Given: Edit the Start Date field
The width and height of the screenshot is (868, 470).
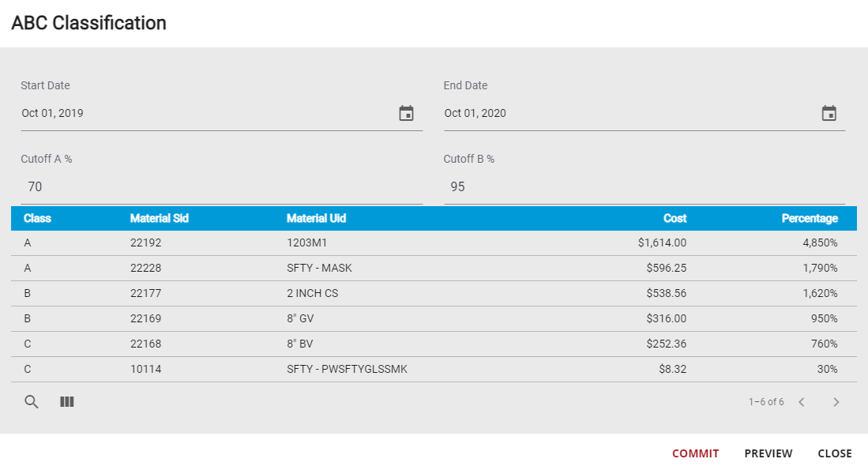Looking at the screenshot, I should pyautogui.click(x=205, y=113).
